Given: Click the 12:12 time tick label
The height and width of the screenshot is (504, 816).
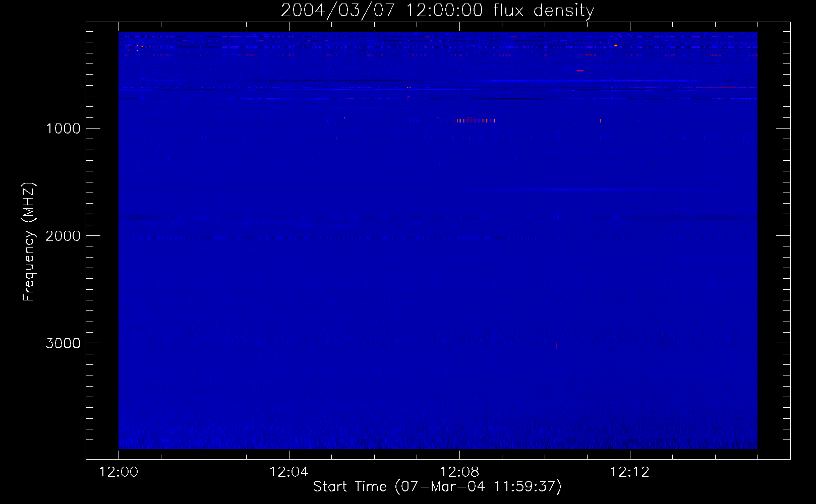Looking at the screenshot, I should click(x=630, y=472).
